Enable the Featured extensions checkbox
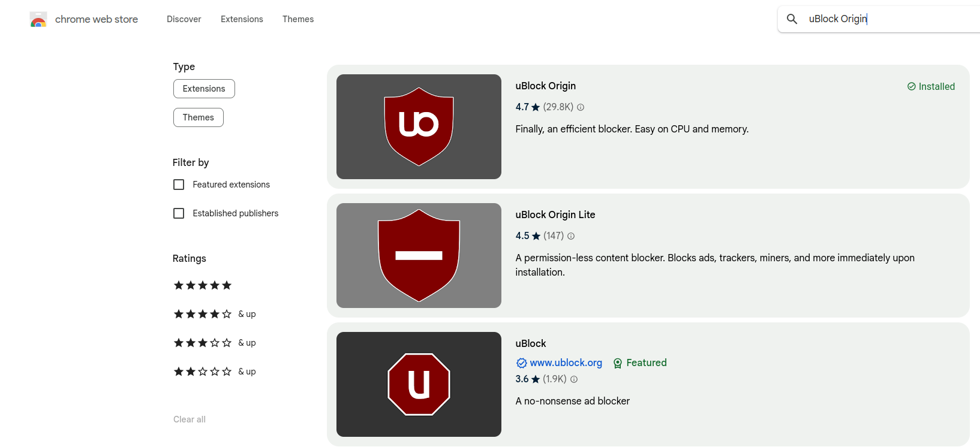 click(179, 185)
